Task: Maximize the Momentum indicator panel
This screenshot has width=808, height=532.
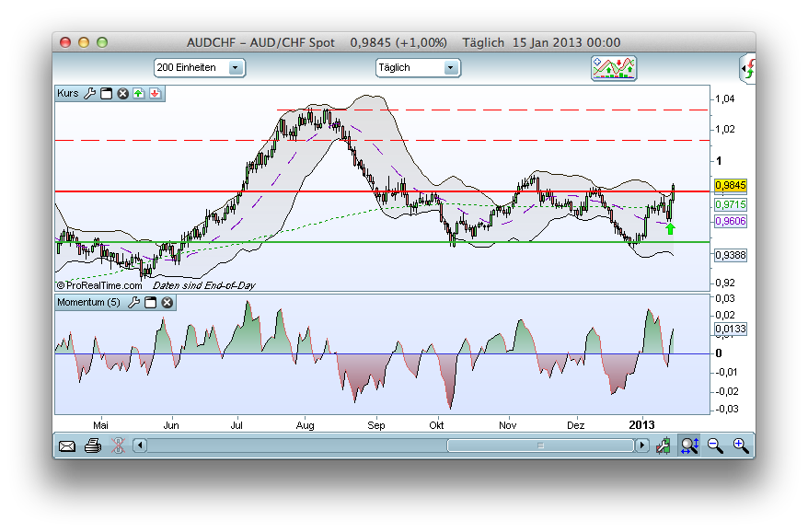Action: pos(151,303)
